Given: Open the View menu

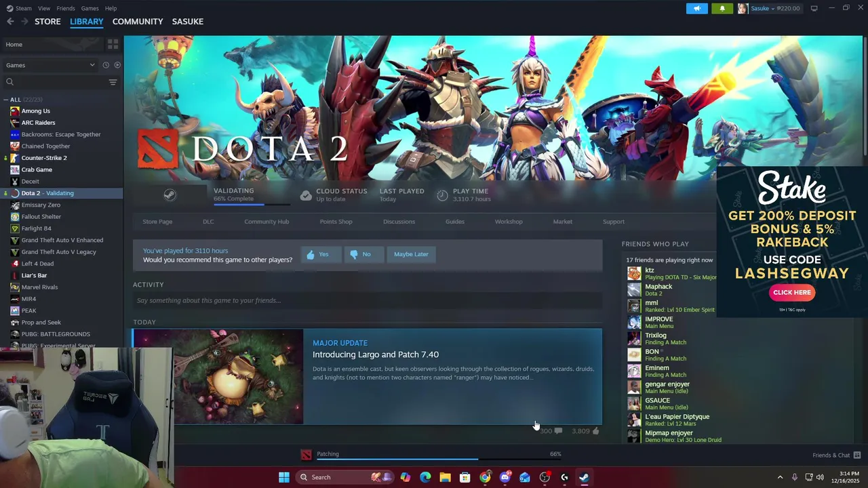Looking at the screenshot, I should tap(44, 8).
